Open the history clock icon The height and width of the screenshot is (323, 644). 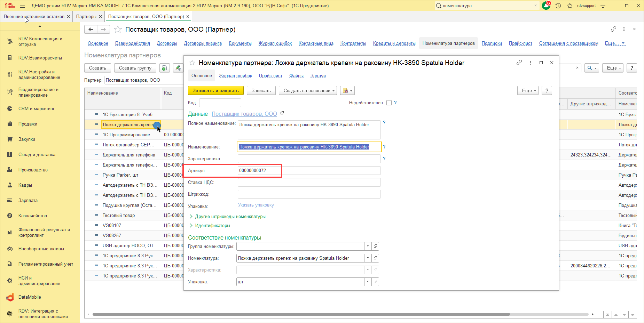point(558,6)
